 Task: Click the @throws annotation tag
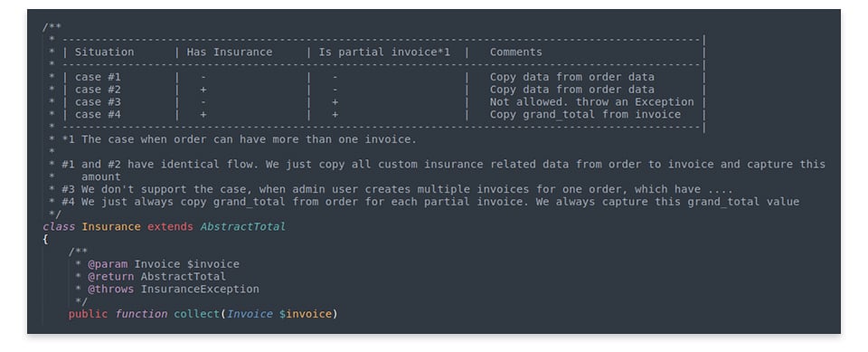pyautogui.click(x=110, y=290)
